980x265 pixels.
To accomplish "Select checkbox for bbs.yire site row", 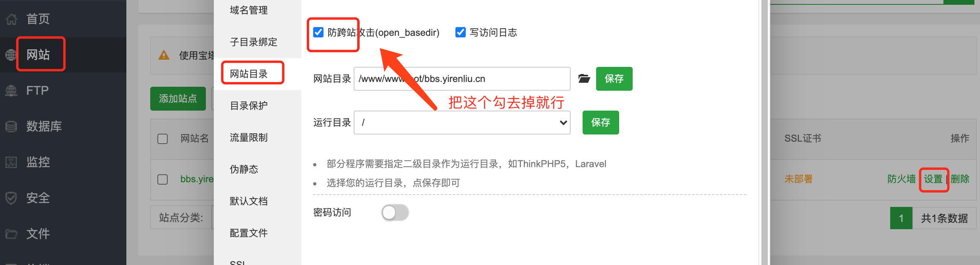I will click(163, 179).
